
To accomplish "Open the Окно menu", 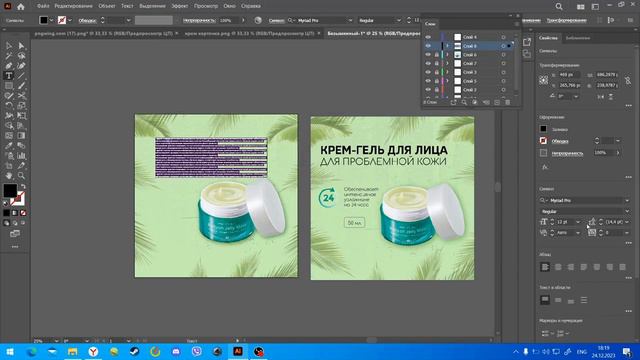I will (x=229, y=6).
